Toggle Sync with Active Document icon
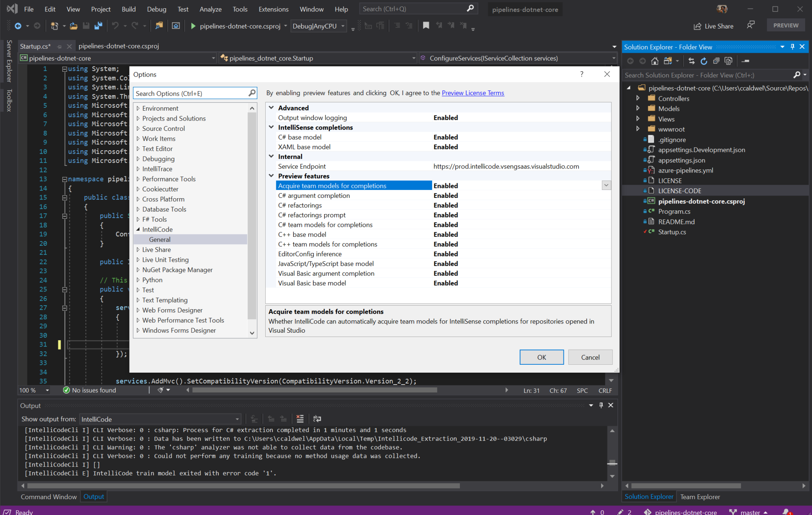 (691, 61)
